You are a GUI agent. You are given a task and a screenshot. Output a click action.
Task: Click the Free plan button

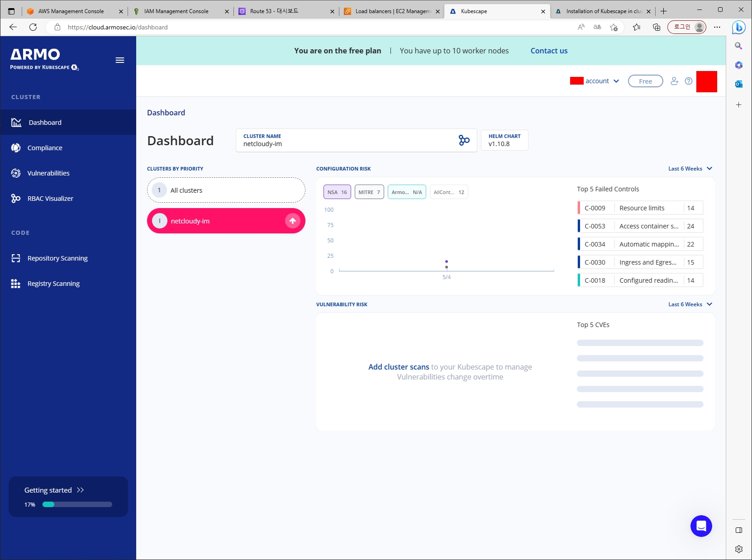pos(645,81)
